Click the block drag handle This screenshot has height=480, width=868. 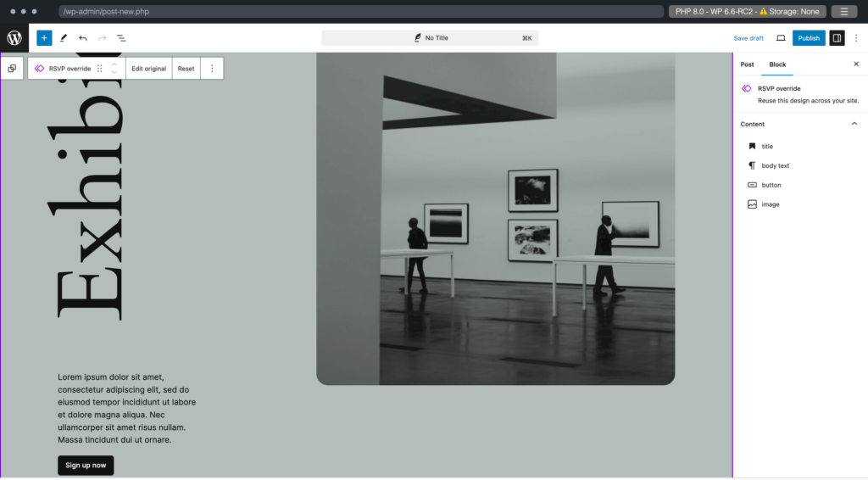coord(100,69)
